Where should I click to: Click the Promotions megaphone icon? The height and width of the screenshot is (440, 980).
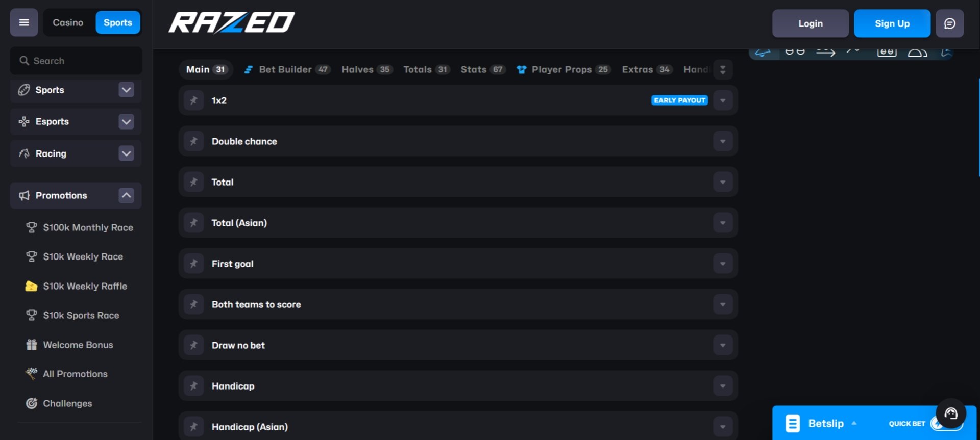(x=24, y=195)
